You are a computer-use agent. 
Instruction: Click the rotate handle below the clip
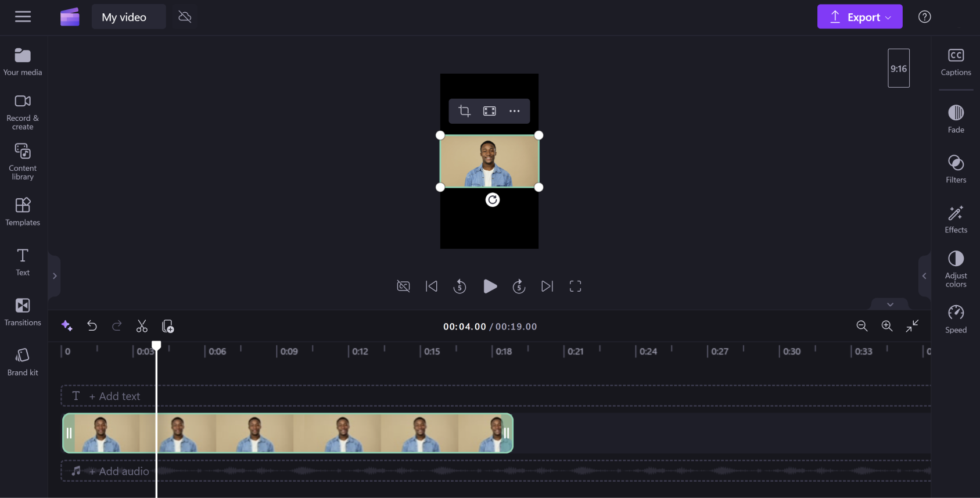point(493,200)
